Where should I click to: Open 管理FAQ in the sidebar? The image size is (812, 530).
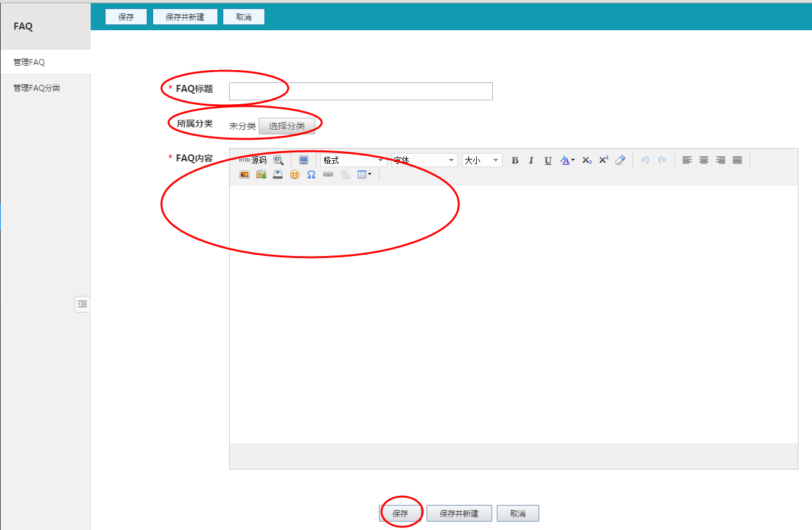[x=30, y=62]
